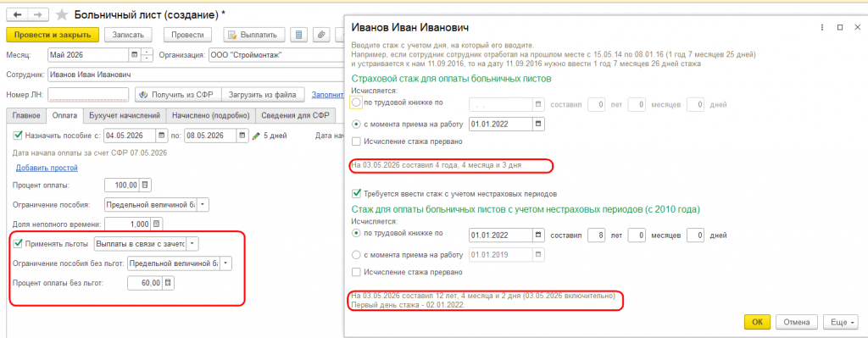
Task: Click the Выплатить button with payment icon
Action: click(254, 34)
